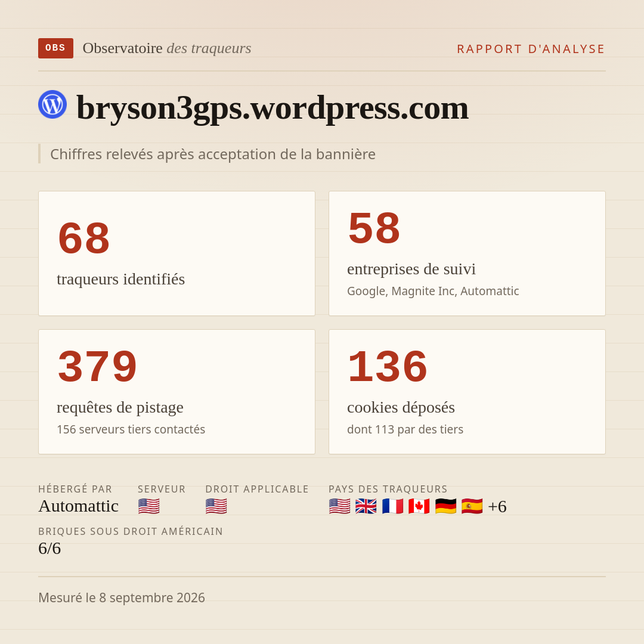This screenshot has width=644, height=644.
Task: Click the HÉBERGÉ PAR label
Action: tap(75, 489)
